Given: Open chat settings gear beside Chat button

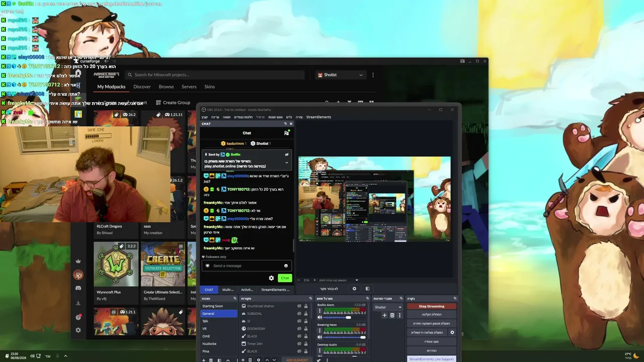Looking at the screenshot, I should coord(271,278).
